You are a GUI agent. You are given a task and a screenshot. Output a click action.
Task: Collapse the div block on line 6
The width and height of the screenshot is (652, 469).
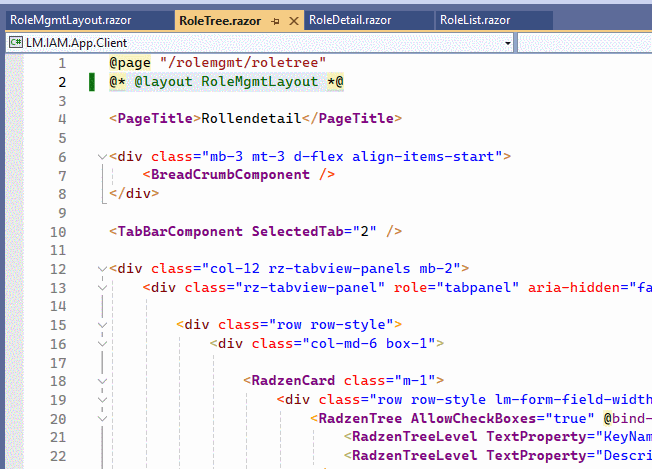pos(102,157)
